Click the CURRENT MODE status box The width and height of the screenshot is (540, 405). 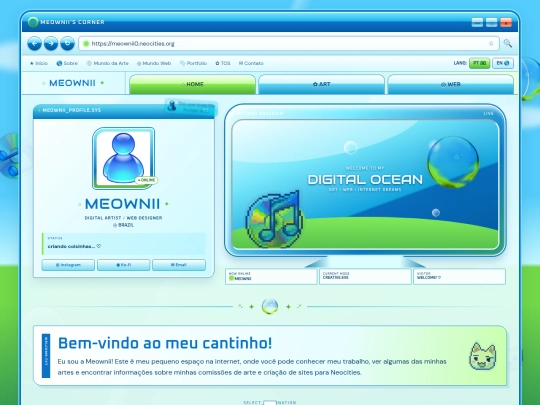point(365,277)
